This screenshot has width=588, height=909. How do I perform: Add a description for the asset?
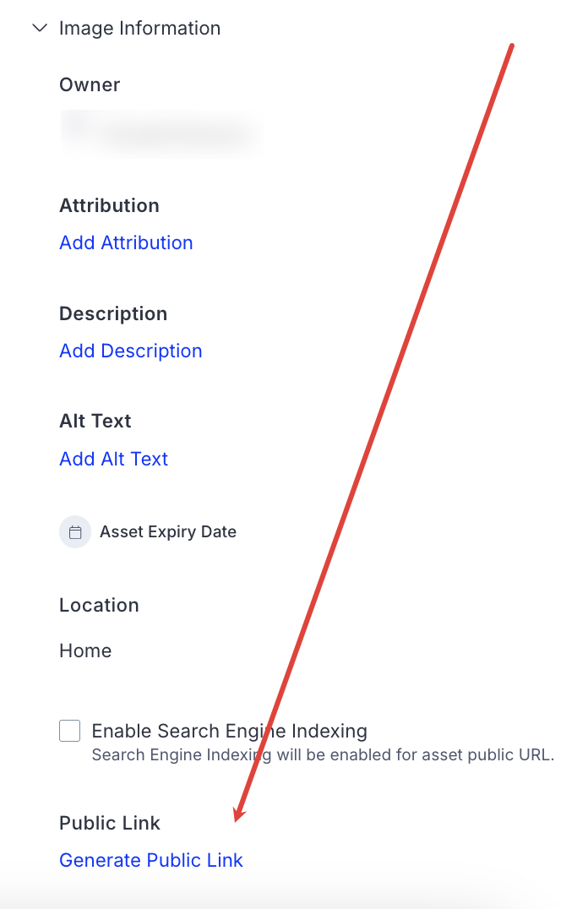[130, 351]
